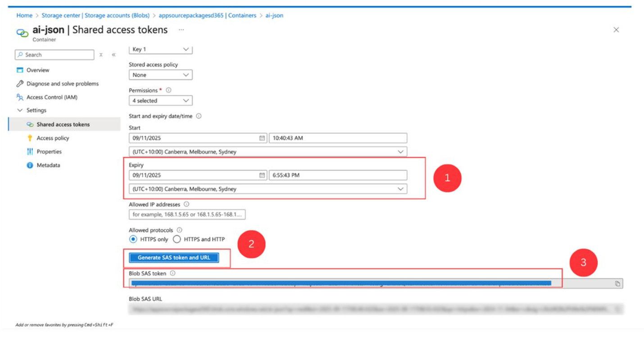Collapse the sidebar with double-chevron icon
This screenshot has width=644, height=340.
tap(113, 55)
